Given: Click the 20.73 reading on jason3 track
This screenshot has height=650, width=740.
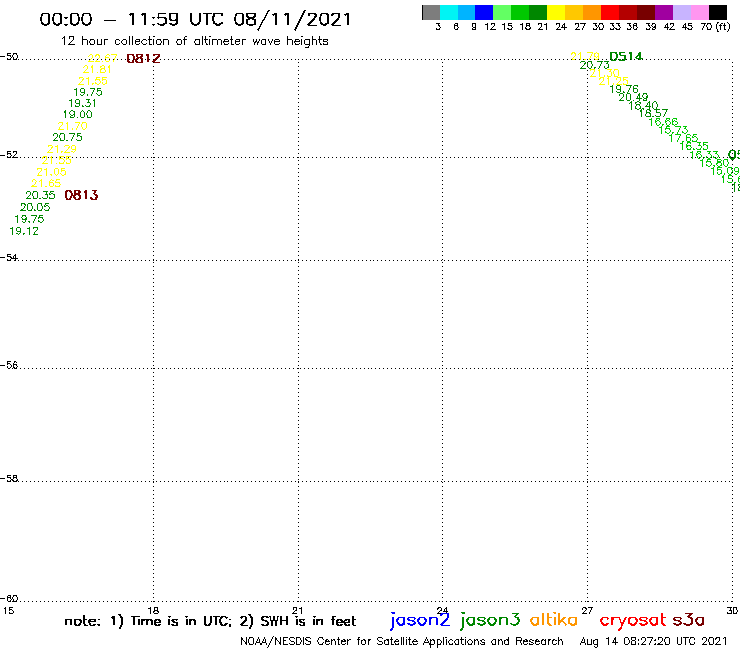Looking at the screenshot, I should [595, 65].
